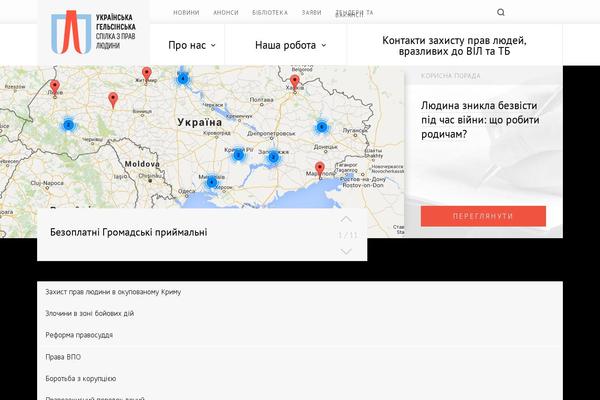Go to previous item with up chevron
Screen dimensions: 600x400
tap(346, 219)
